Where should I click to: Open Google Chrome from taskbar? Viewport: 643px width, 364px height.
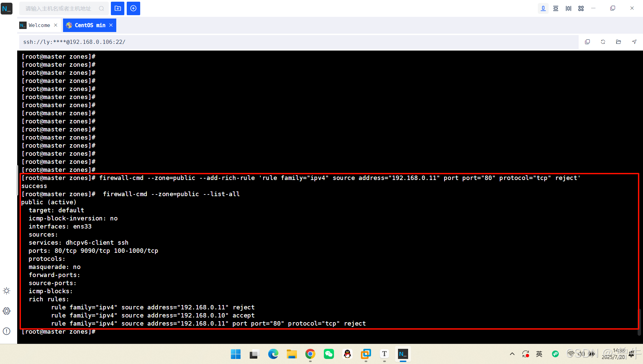point(310,354)
